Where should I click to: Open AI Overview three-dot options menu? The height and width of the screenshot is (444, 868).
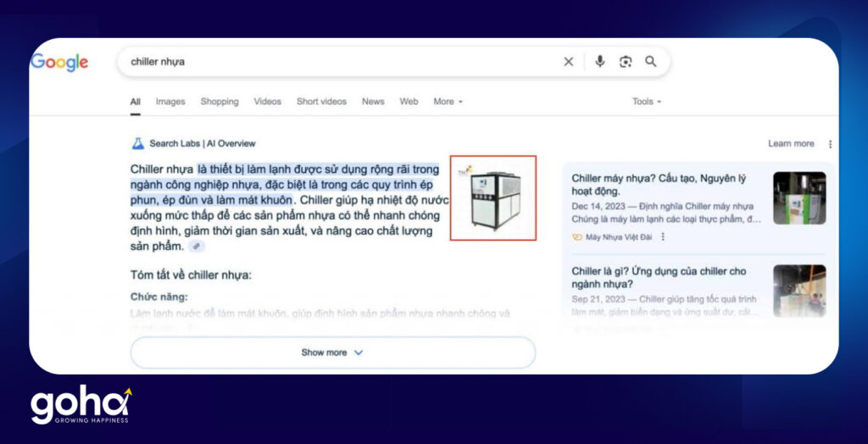click(x=830, y=144)
